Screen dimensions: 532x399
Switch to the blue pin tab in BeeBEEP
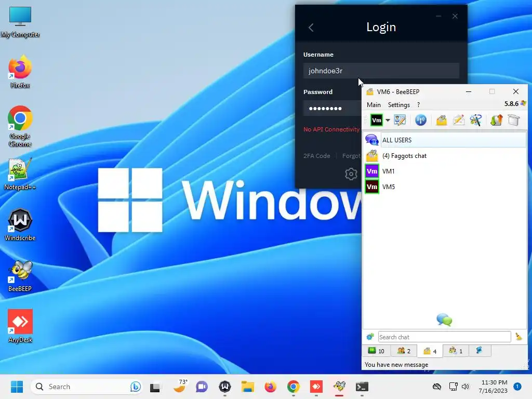(480, 351)
